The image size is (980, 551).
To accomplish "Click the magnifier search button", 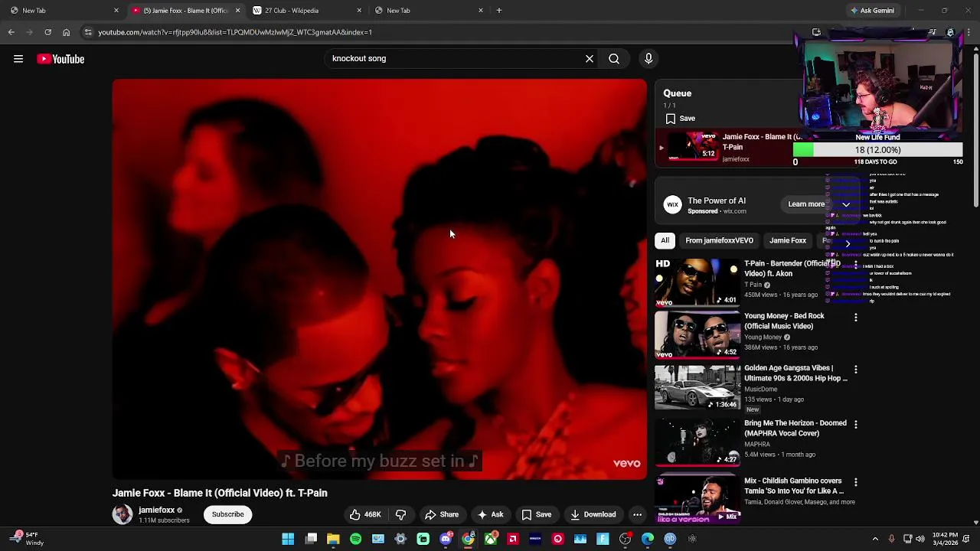I will tap(614, 58).
